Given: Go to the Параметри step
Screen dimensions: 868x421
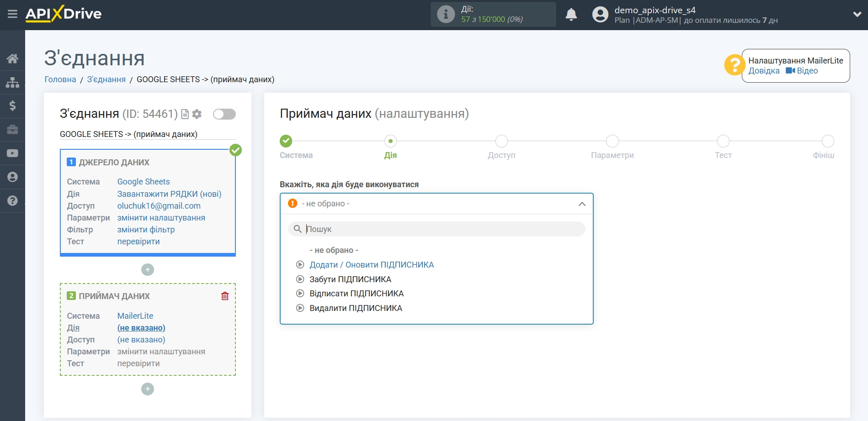Looking at the screenshot, I should pyautogui.click(x=612, y=141).
